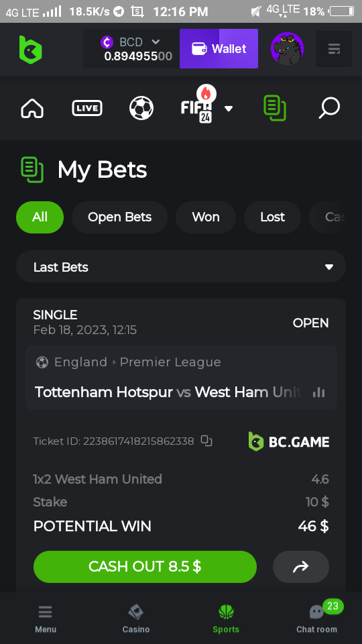Open the Chat room in bottom bar
Image resolution: width=362 pixels, height=644 pixels.
pyautogui.click(x=316, y=617)
